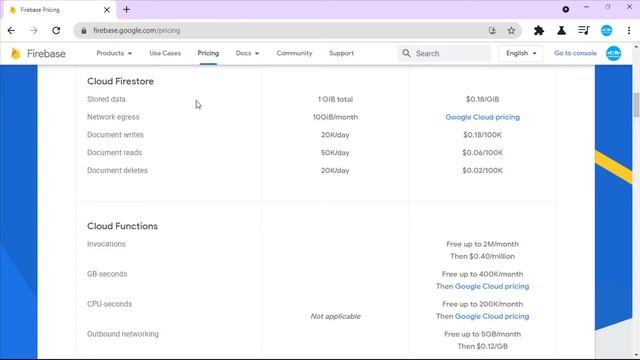Viewport: 640px width, 360px height.
Task: Open the Use Cases page
Action: pos(165,53)
